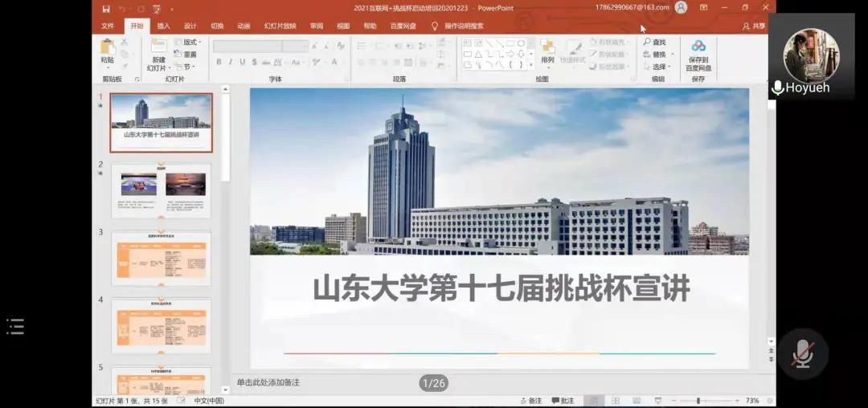The width and height of the screenshot is (868, 408).
Task: Click the Save icon in quick access toolbar
Action: pyautogui.click(x=106, y=8)
